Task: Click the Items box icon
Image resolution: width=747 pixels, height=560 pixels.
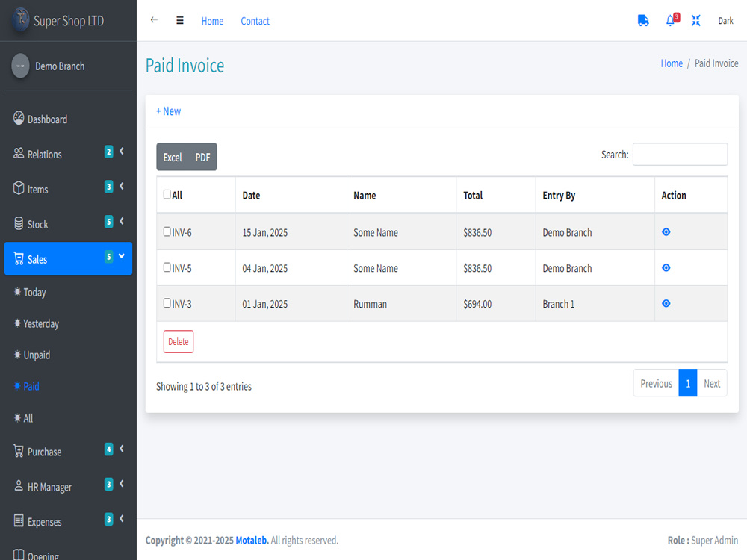Action: (x=19, y=188)
